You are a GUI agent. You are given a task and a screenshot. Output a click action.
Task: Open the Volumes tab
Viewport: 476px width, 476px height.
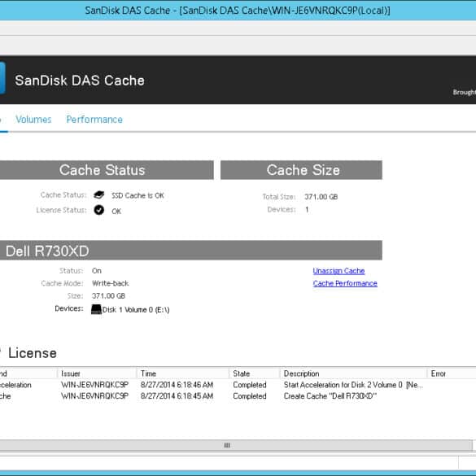click(33, 120)
